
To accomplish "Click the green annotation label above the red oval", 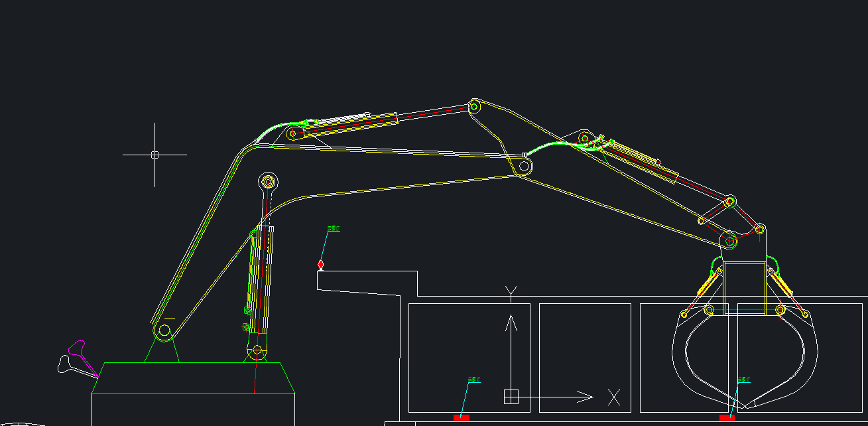I will click(x=334, y=228).
